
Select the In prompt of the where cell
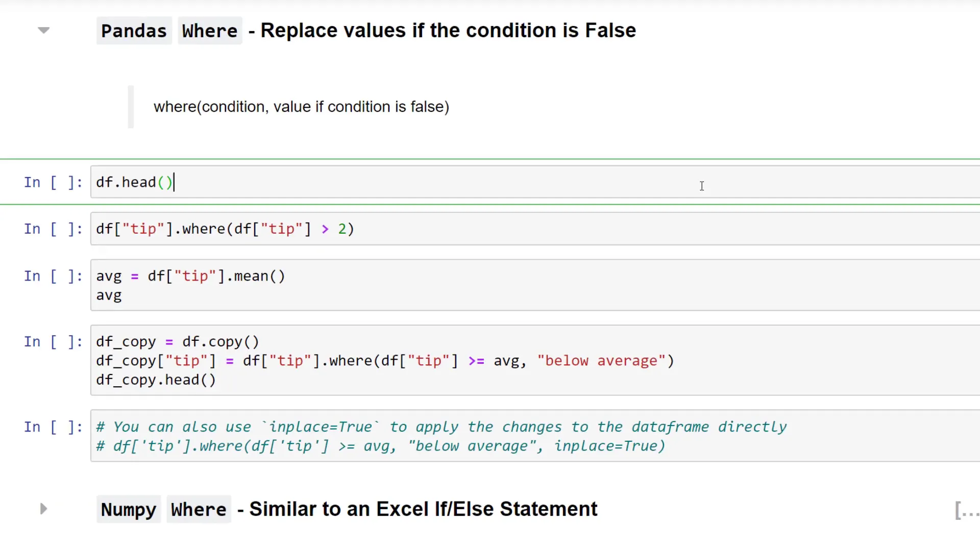(x=53, y=229)
